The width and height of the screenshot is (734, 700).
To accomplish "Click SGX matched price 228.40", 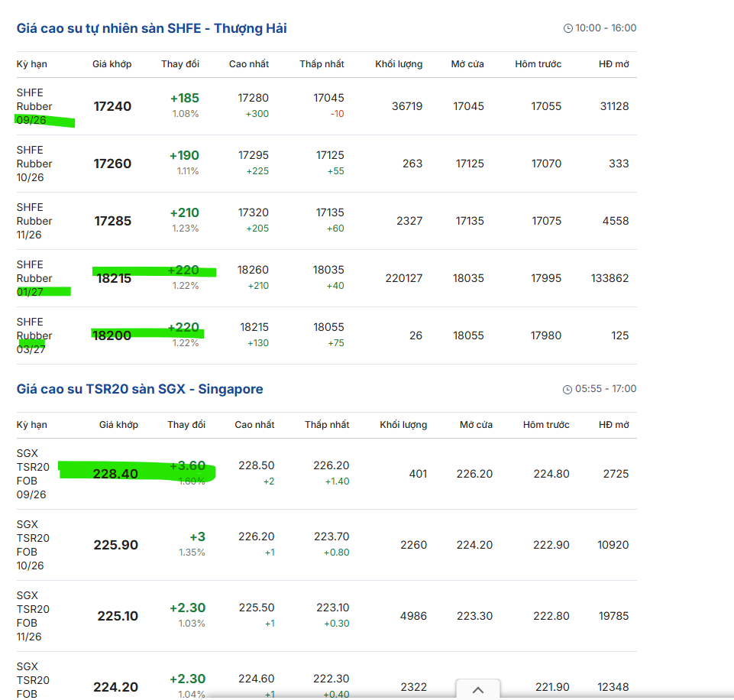I will click(115, 474).
